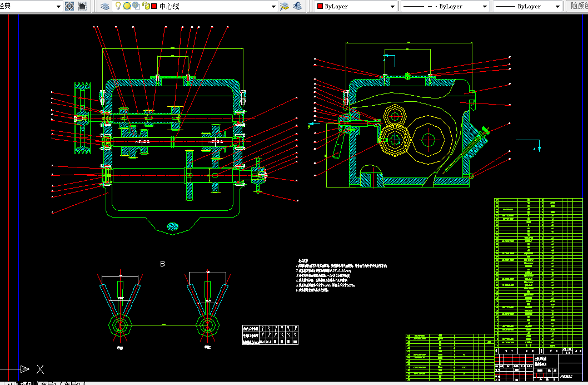The height and width of the screenshot is (385, 588).
Task: Click the Make Object's Layer Current icon
Action: point(285,6)
